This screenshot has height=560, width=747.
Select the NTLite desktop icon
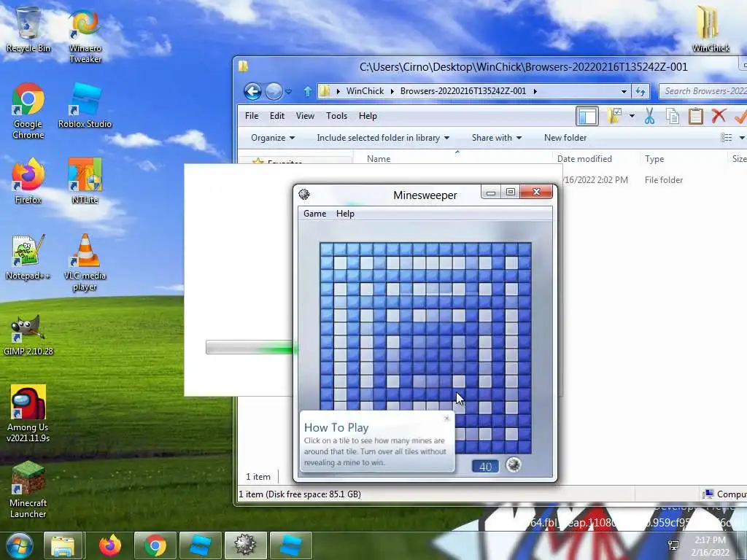[x=85, y=181]
